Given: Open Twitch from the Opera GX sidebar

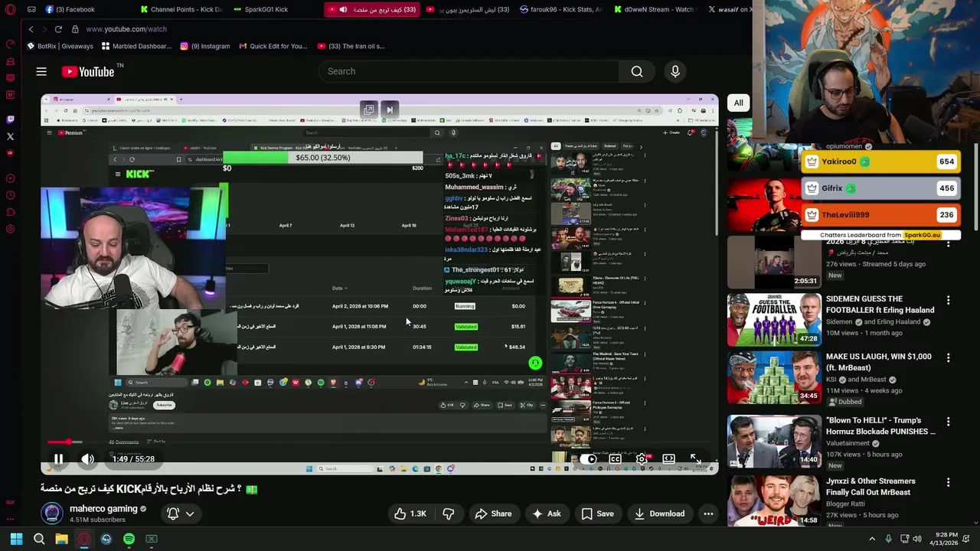Looking at the screenshot, I should pos(10,119).
